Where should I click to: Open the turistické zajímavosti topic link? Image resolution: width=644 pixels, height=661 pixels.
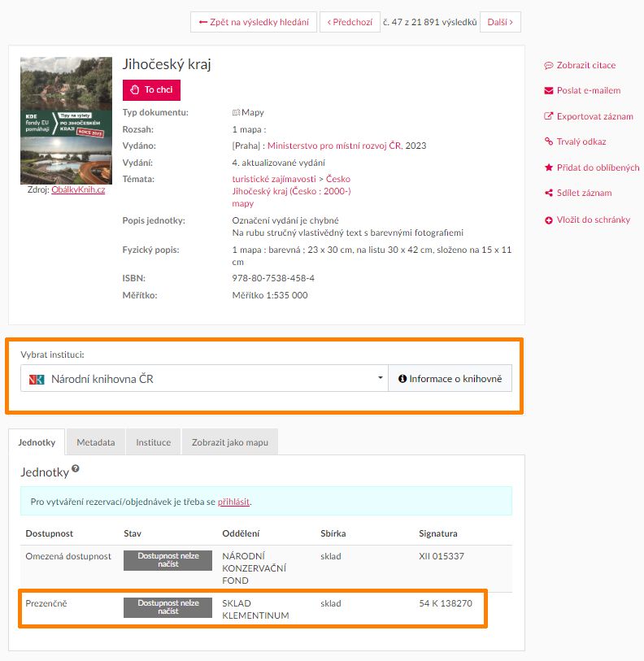[274, 179]
